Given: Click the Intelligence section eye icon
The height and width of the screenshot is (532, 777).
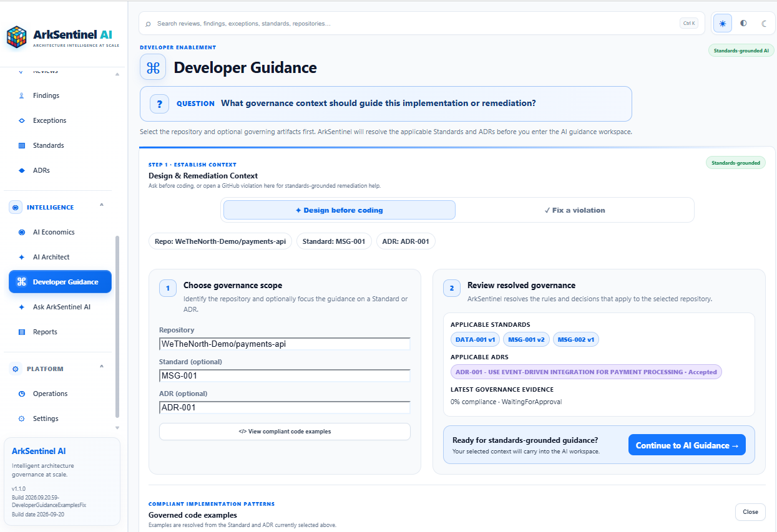Looking at the screenshot, I should [16, 207].
